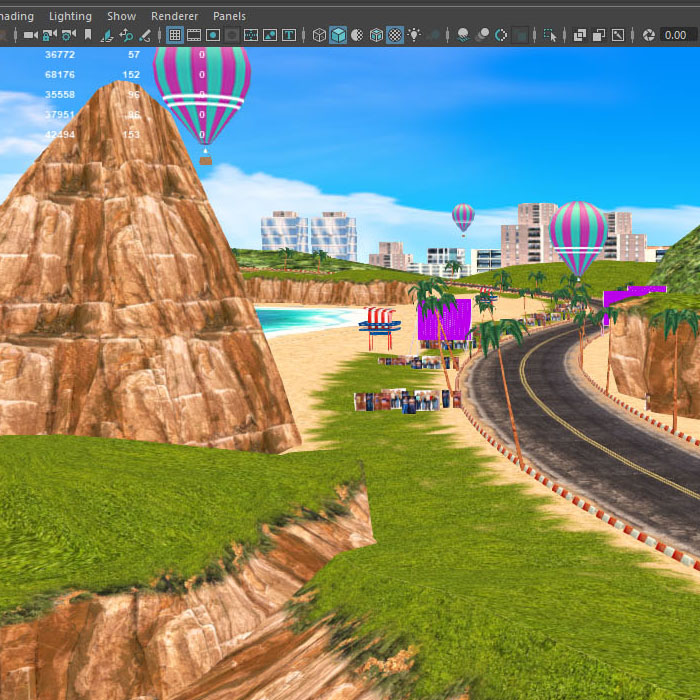This screenshot has height=700, width=700.
Task: Click the Isolate Select icon
Action: click(x=550, y=35)
